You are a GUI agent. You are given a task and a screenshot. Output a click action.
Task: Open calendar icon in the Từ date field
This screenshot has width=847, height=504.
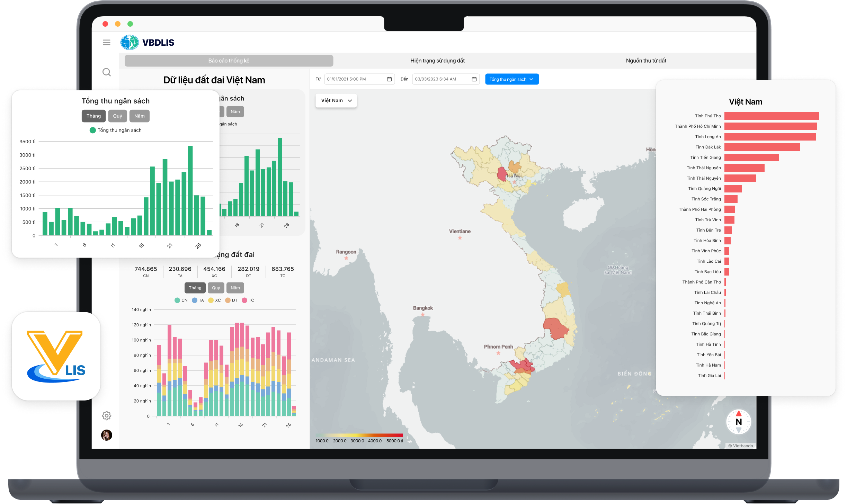(389, 79)
